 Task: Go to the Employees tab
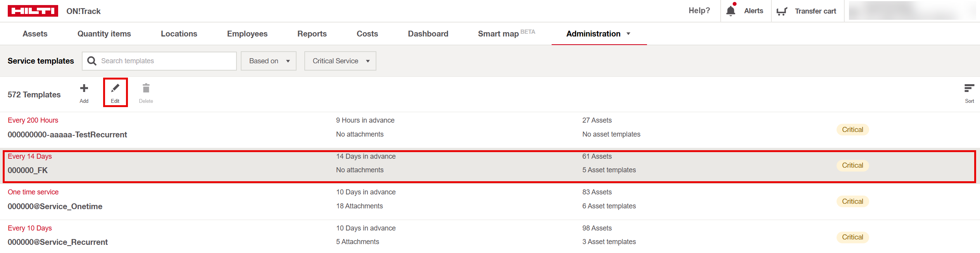coord(247,34)
